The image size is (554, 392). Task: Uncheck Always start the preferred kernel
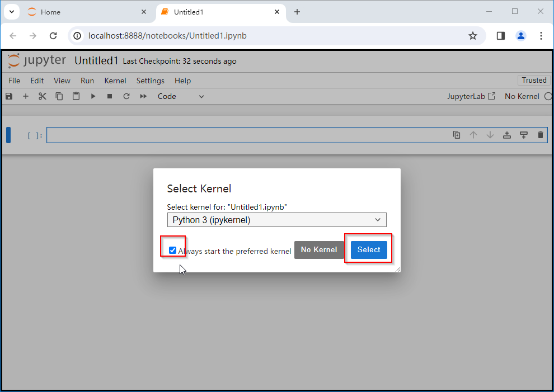(172, 251)
